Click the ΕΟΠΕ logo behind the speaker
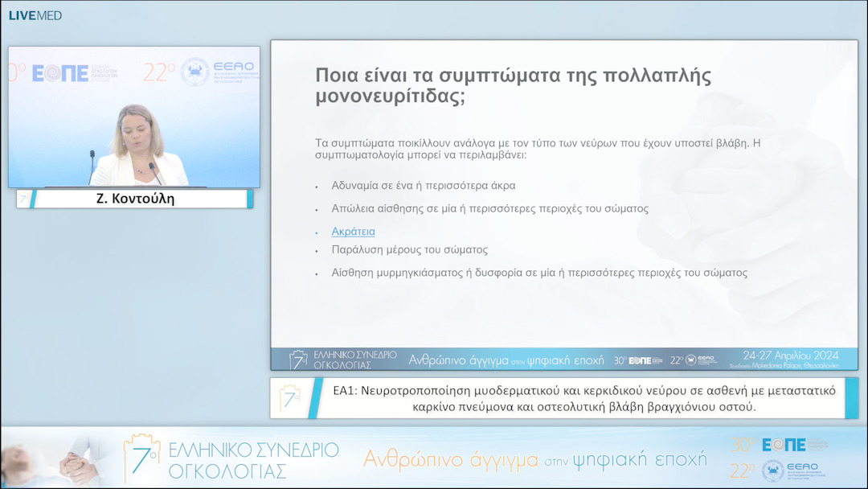868x489 pixels. [x=60, y=73]
